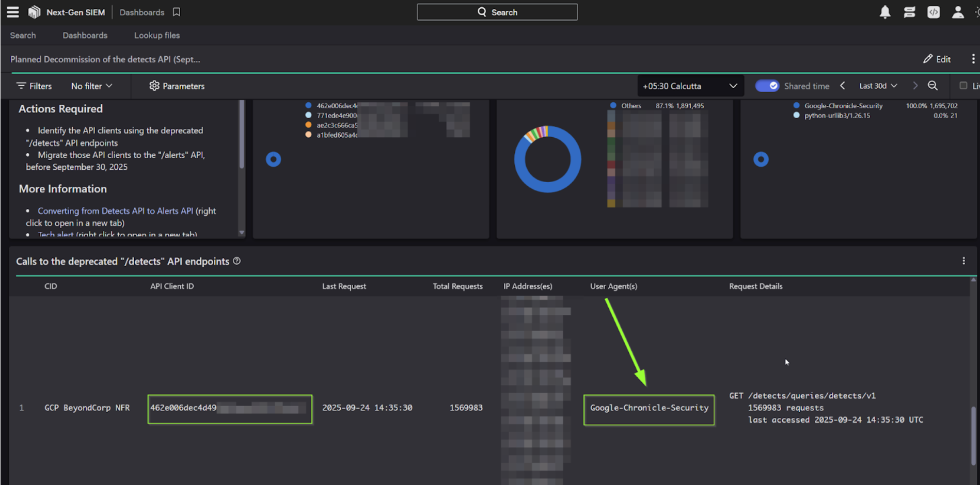
Task: Click the Edit dashboard button
Action: [x=937, y=59]
